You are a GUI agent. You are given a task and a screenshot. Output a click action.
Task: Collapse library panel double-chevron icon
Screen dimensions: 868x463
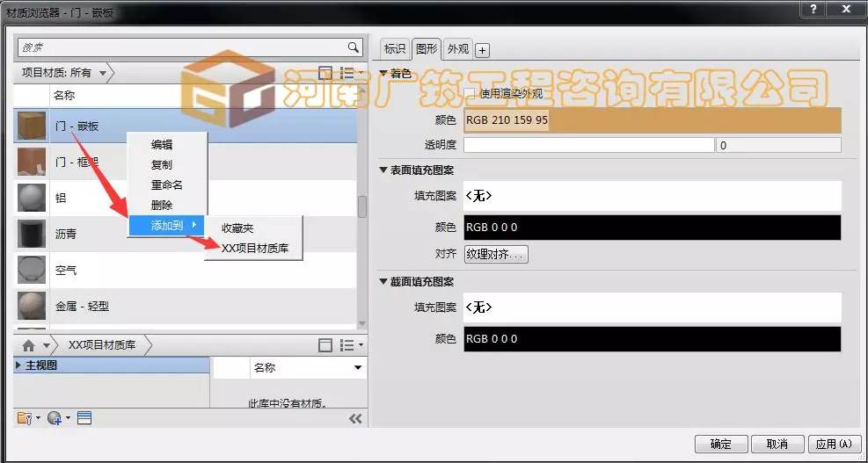pos(355,419)
